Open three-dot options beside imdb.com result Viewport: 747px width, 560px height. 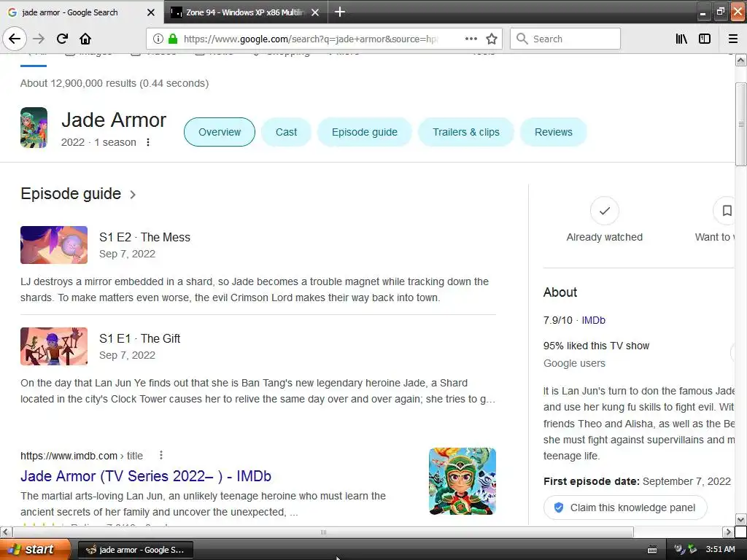coord(161,455)
